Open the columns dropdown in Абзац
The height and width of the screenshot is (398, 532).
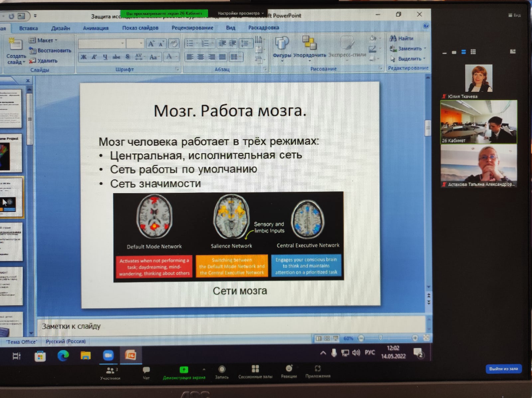235,57
